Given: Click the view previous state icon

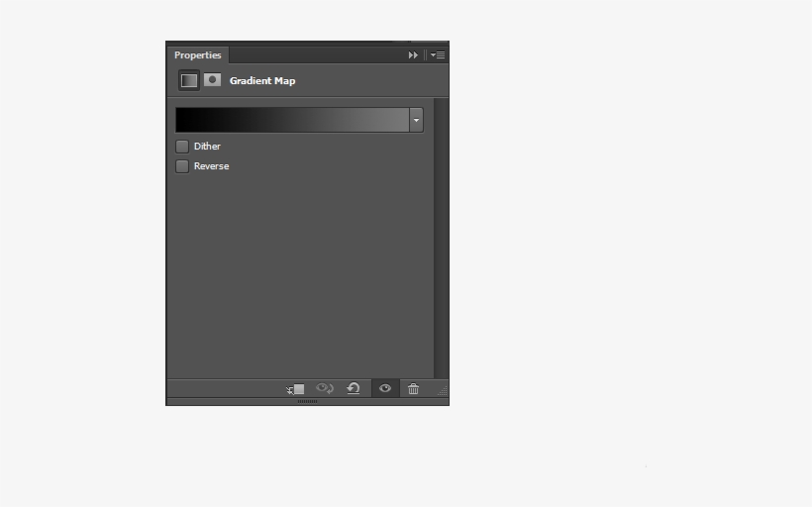Looking at the screenshot, I should pyautogui.click(x=325, y=388).
